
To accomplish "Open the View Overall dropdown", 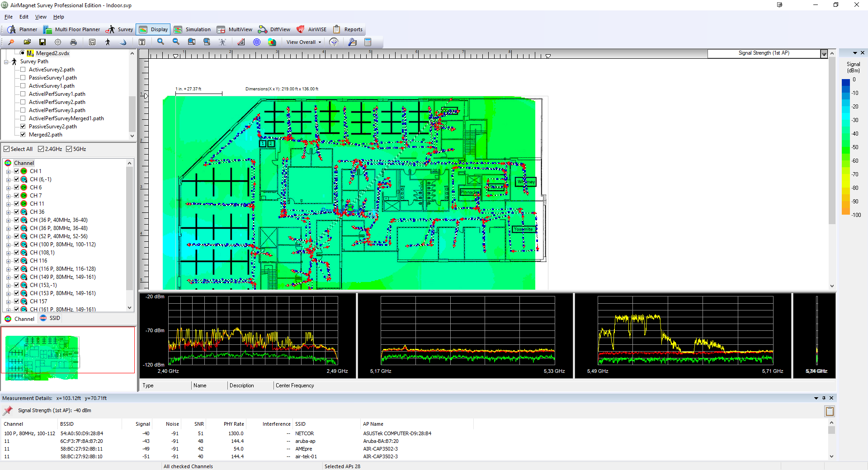I will tap(304, 42).
